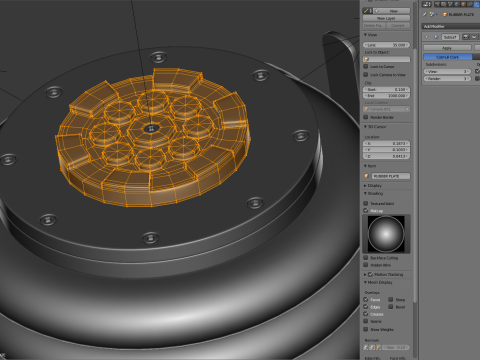Enable the Bevel overlay checkbox
480x360 pixels.
[391, 306]
